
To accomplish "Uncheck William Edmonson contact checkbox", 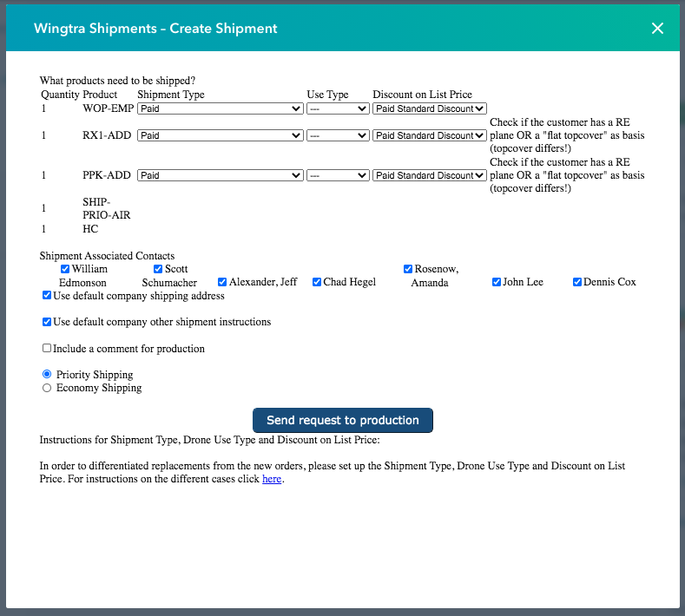I will pos(65,270).
